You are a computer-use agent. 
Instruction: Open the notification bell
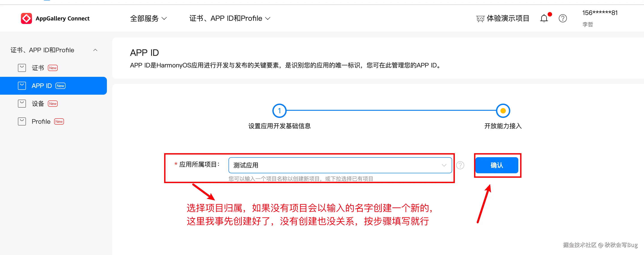point(544,19)
